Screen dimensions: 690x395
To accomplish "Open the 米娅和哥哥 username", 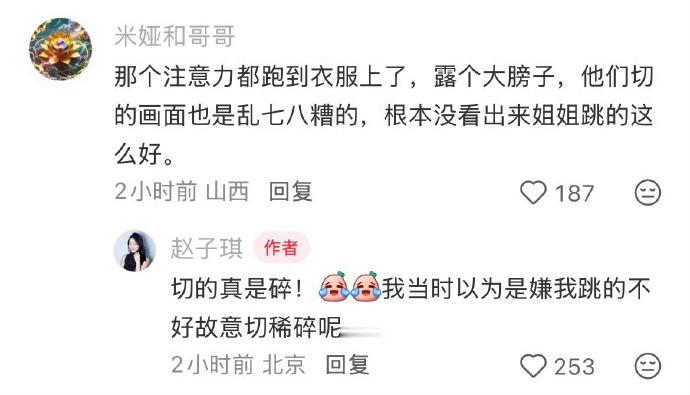I will [x=175, y=36].
